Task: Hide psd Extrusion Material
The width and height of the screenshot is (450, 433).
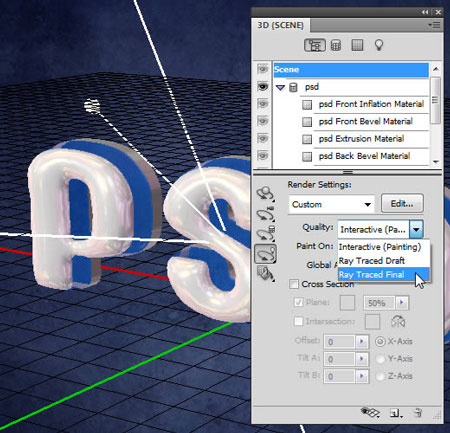Action: pyautogui.click(x=263, y=139)
